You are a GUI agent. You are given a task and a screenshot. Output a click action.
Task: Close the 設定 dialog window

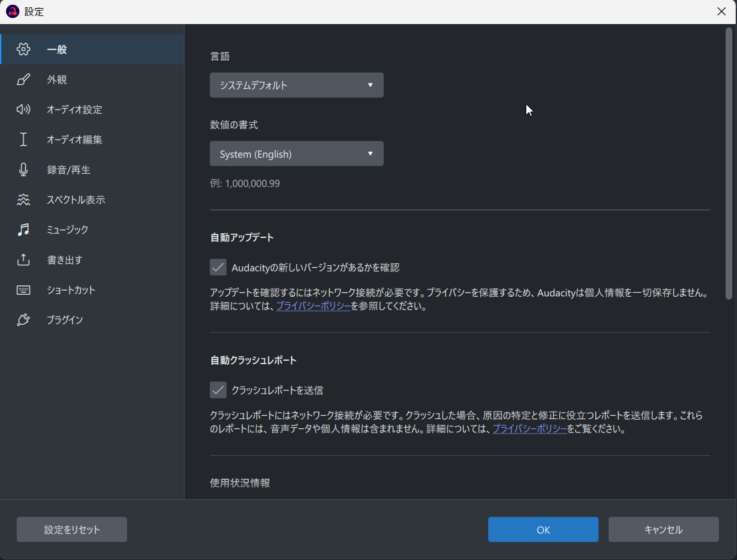tap(722, 11)
